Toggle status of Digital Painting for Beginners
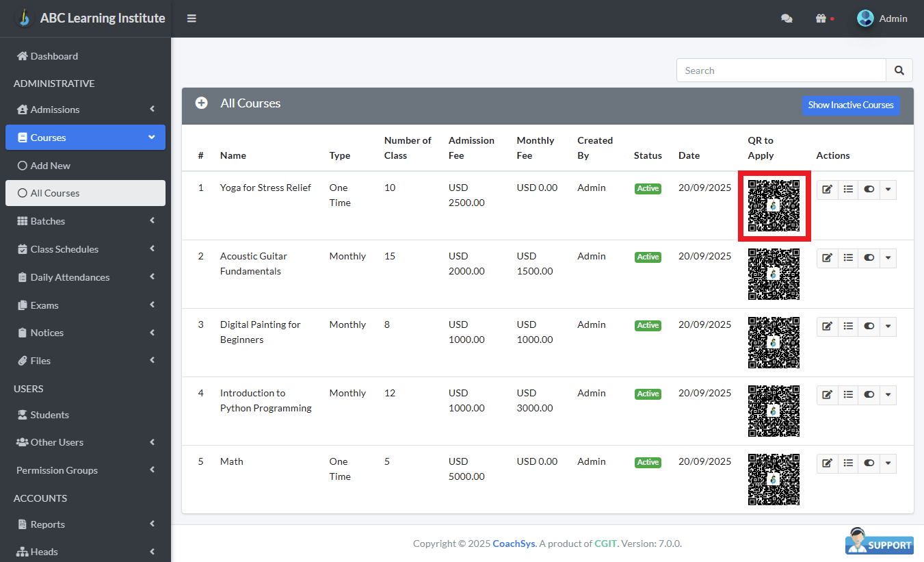924x562 pixels. [x=869, y=327]
